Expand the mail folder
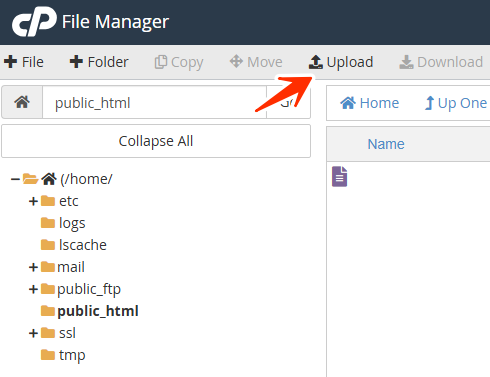The width and height of the screenshot is (490, 377). pyautogui.click(x=33, y=267)
